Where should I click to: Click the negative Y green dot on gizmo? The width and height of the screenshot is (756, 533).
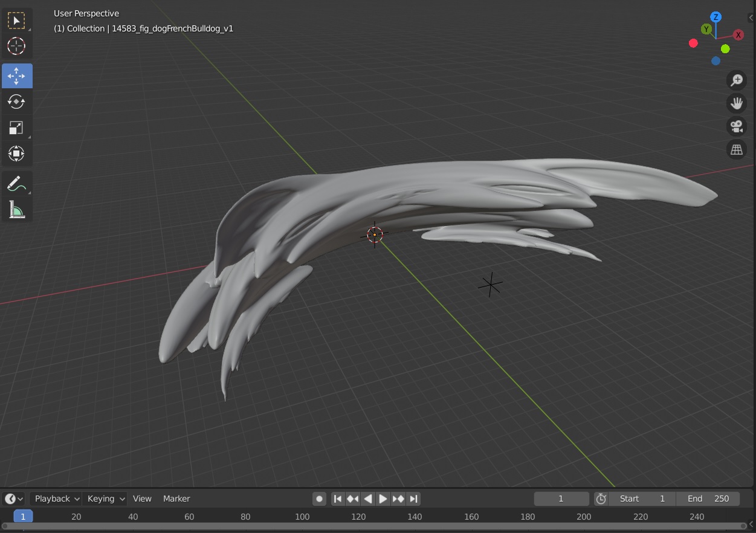(x=725, y=49)
